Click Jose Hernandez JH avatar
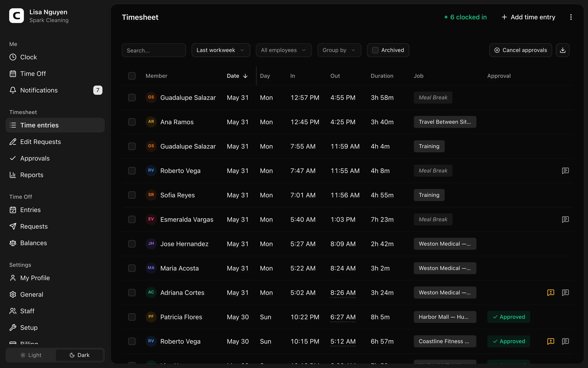Viewport: 588px width, 368px height. click(151, 244)
